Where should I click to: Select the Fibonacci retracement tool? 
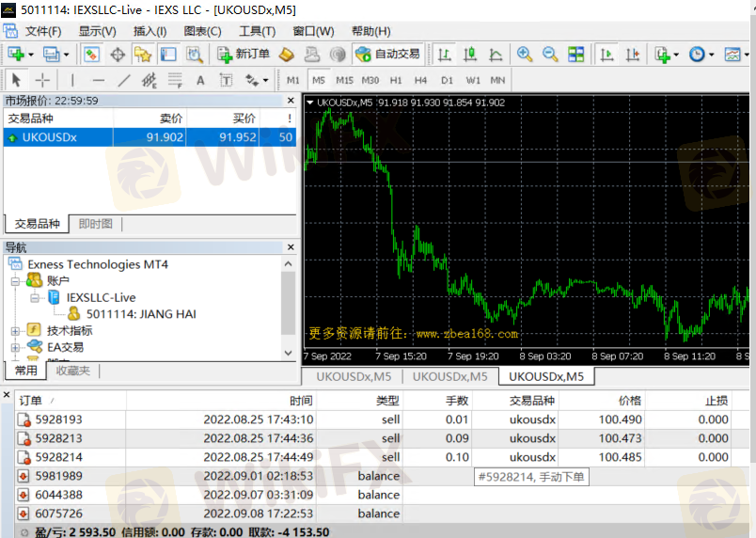(175, 80)
